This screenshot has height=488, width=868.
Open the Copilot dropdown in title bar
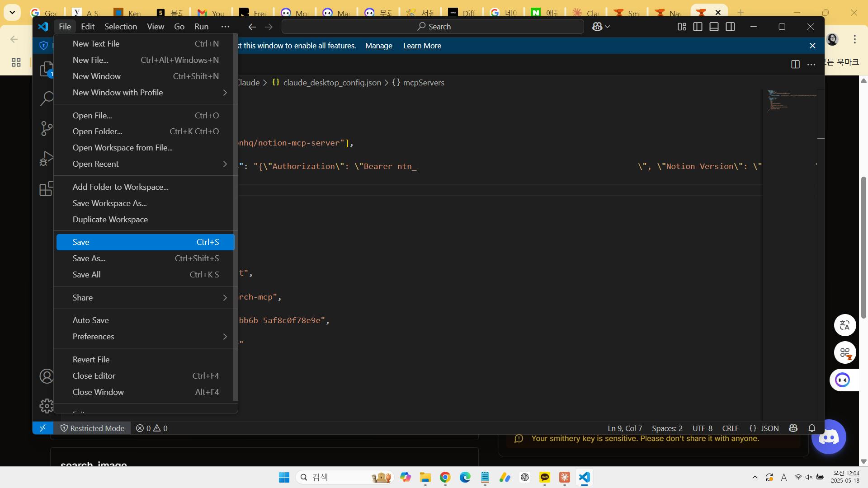click(601, 27)
